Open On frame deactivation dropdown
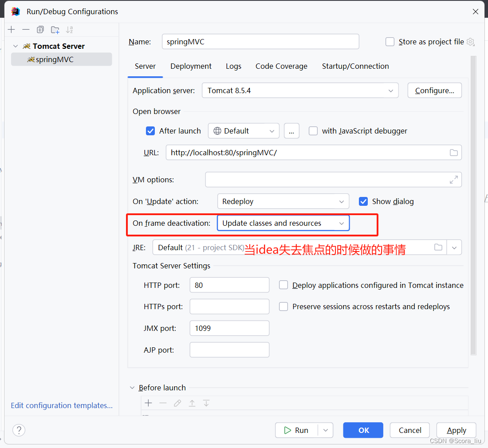This screenshot has width=488, height=448. tap(283, 223)
